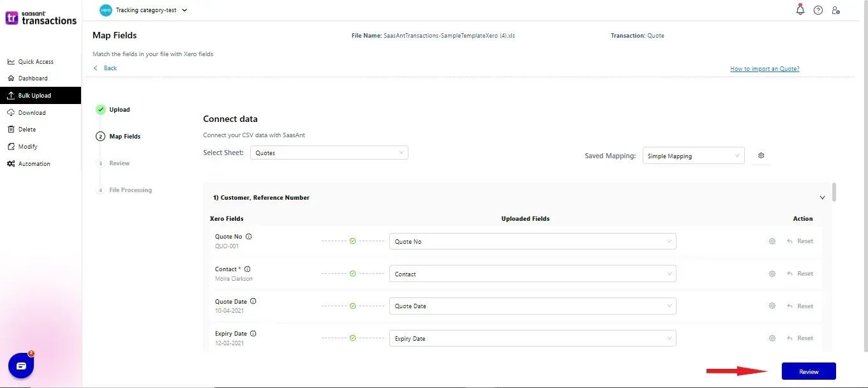Screen dimensions: 868x388
Task: Open the Quote No uploaded field dropdown
Action: click(x=533, y=241)
